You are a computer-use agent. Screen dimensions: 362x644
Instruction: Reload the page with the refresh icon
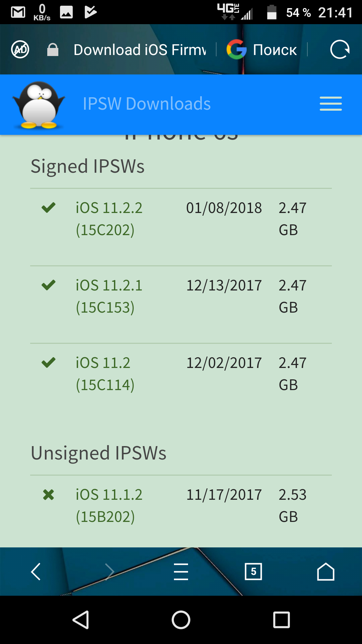coord(340,49)
